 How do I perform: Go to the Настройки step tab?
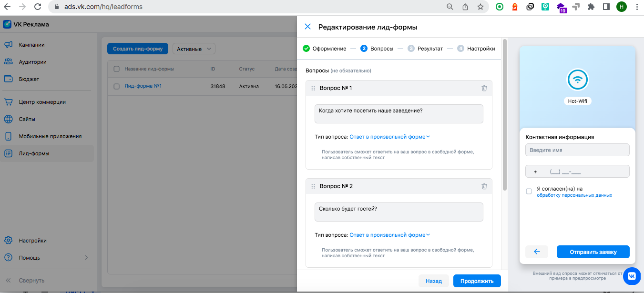pos(476,49)
